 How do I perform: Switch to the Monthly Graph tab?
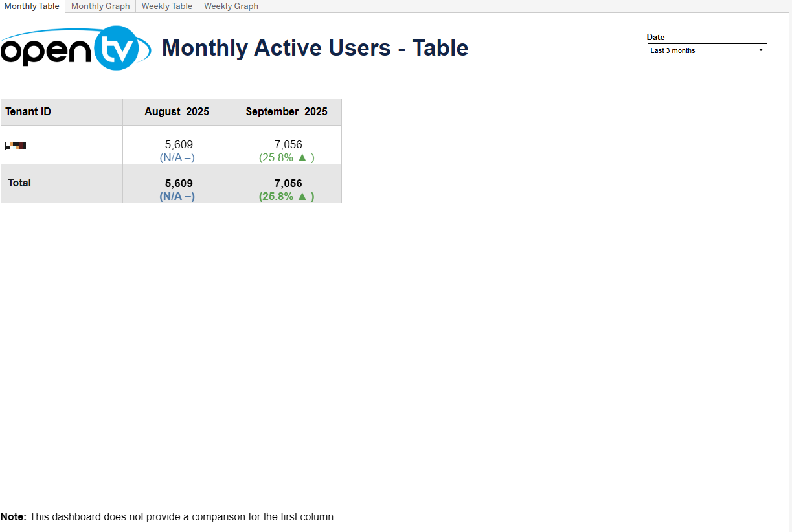(100, 6)
